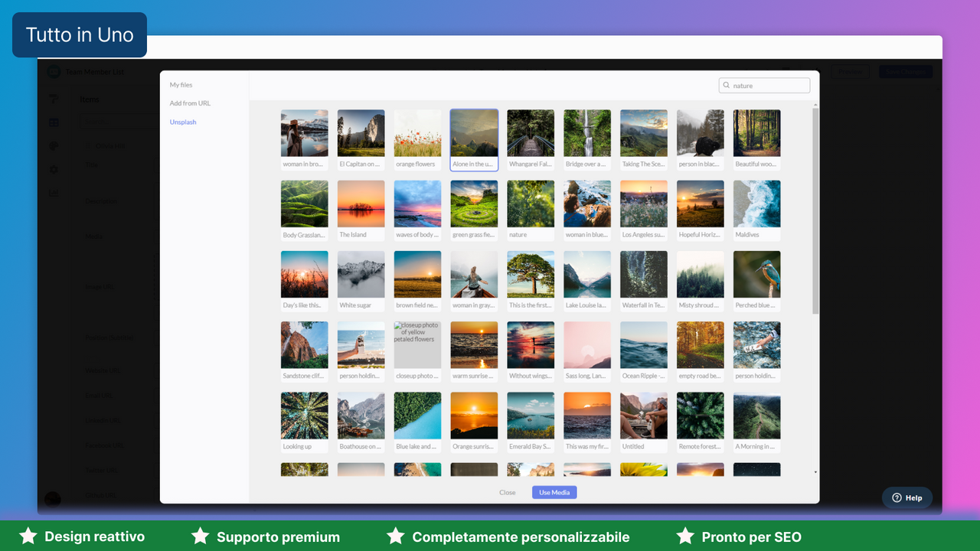Choose the "Perched blue..." kingfisher image
Viewport: 980px width, 551px height.
pos(757,281)
